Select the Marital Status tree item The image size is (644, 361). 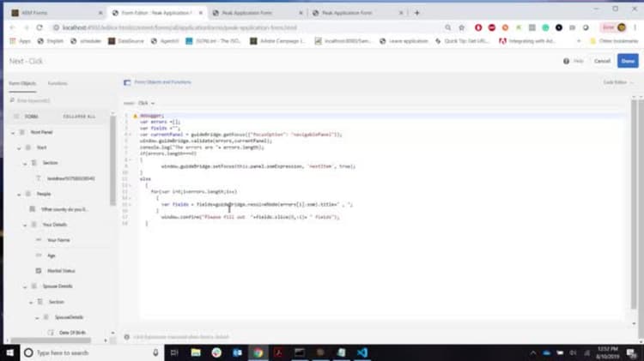[61, 271]
